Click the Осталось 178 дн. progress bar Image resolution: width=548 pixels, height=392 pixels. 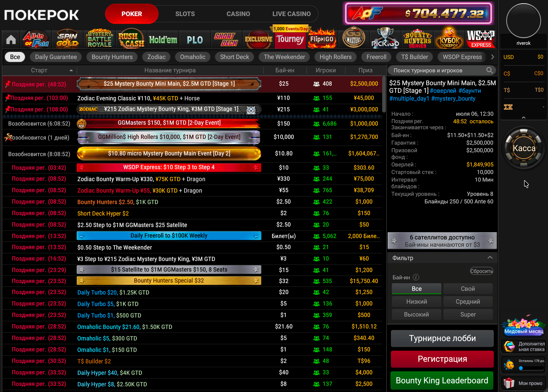point(531,368)
